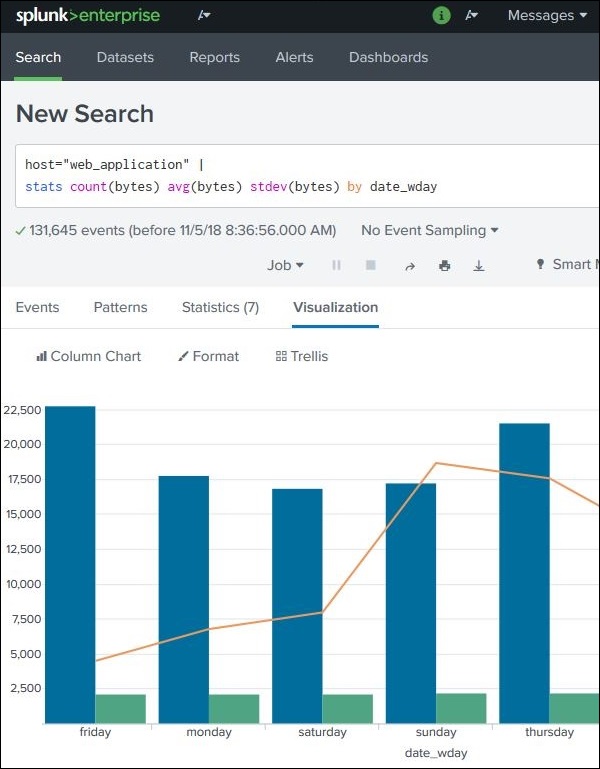Screen dimensions: 600x769
Task: Open the Column Chart type selector
Action: click(x=88, y=356)
